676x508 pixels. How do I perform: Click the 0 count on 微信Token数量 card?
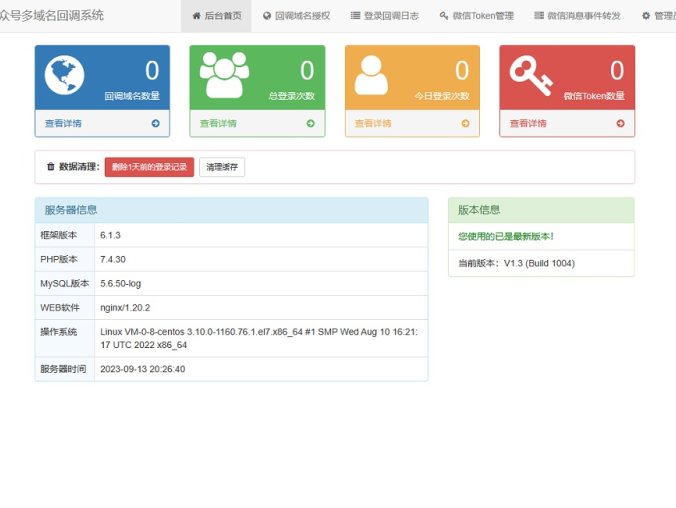click(x=617, y=71)
